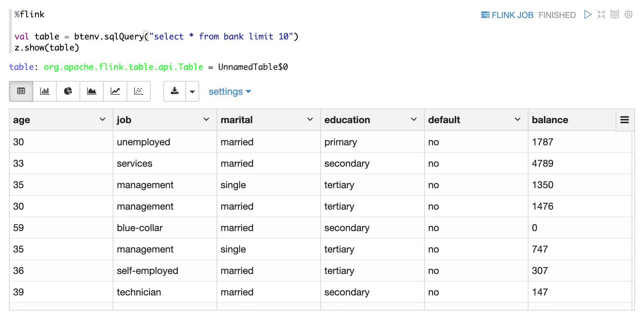Expand the visualization settings
The width and height of the screenshot is (644, 321).
pyautogui.click(x=230, y=92)
